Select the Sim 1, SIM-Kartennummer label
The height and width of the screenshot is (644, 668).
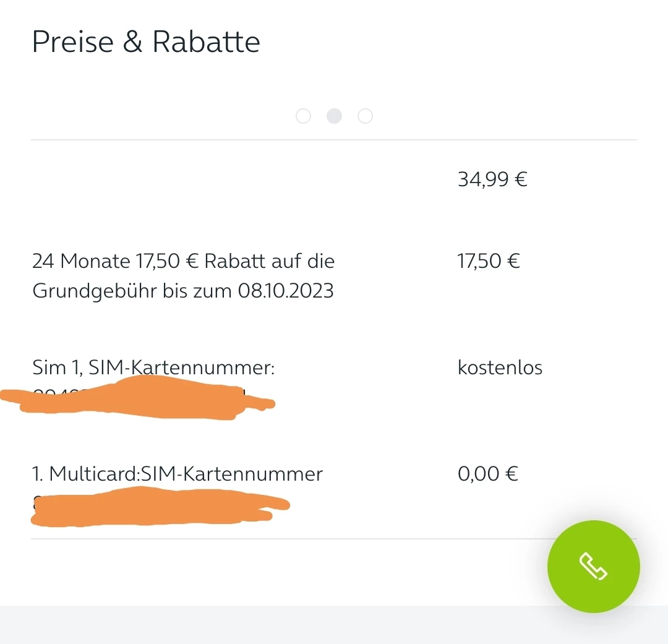click(x=153, y=367)
